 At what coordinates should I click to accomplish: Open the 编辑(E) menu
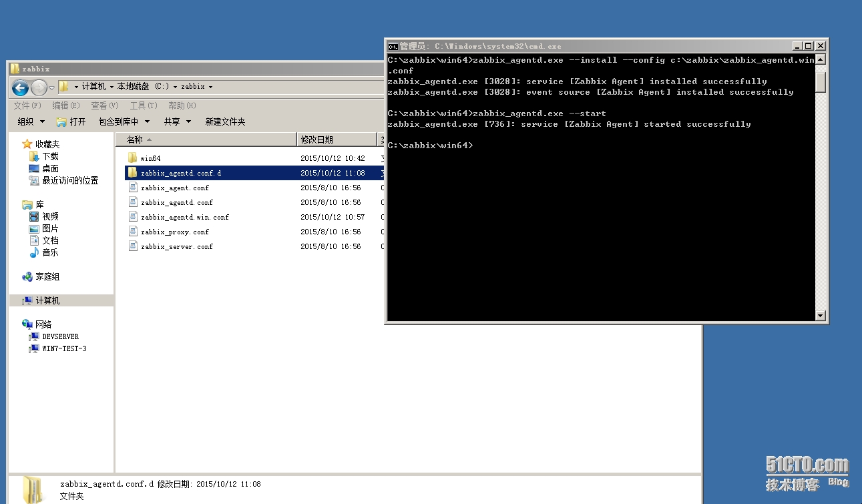coord(66,105)
